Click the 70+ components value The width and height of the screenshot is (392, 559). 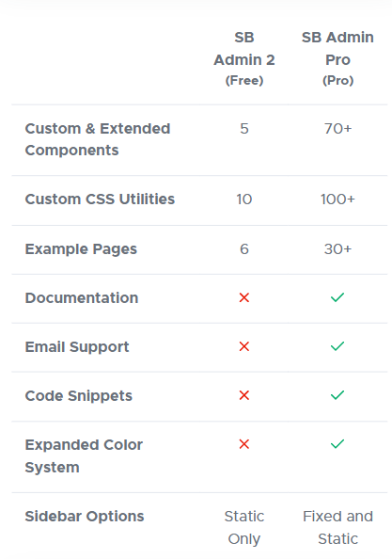[x=337, y=128]
